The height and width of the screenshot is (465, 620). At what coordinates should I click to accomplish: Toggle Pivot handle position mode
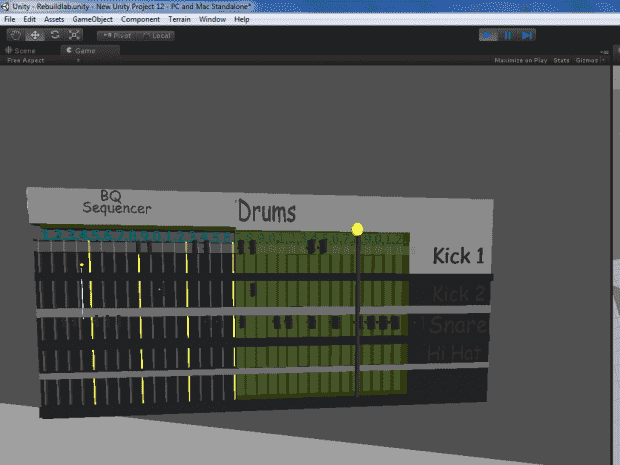pos(117,35)
